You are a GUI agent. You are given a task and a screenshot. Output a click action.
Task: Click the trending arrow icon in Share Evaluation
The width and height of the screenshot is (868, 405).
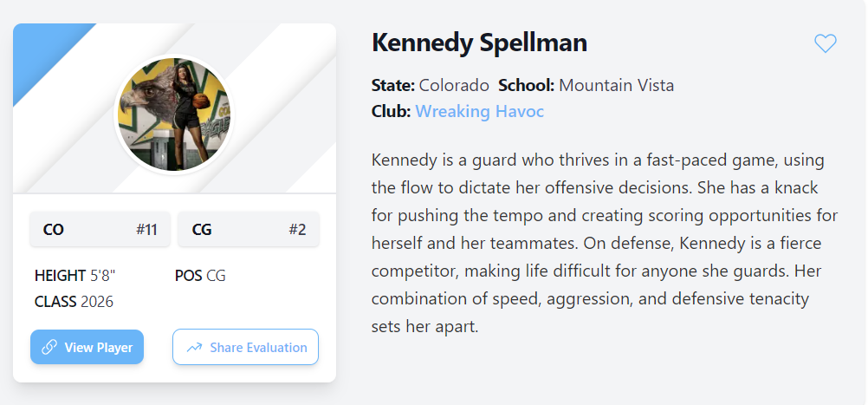(194, 348)
